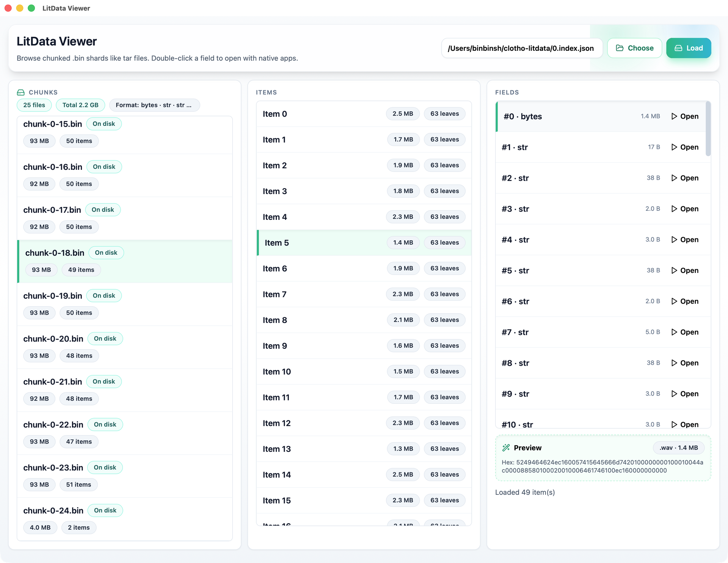Open field #1 str
This screenshot has width=728, height=563.
pyautogui.click(x=689, y=147)
